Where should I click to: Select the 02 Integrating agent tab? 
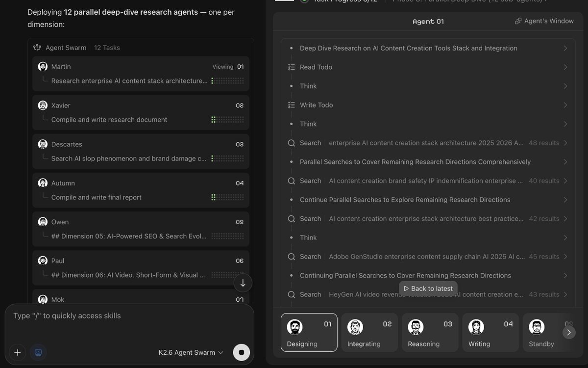tap(369, 332)
